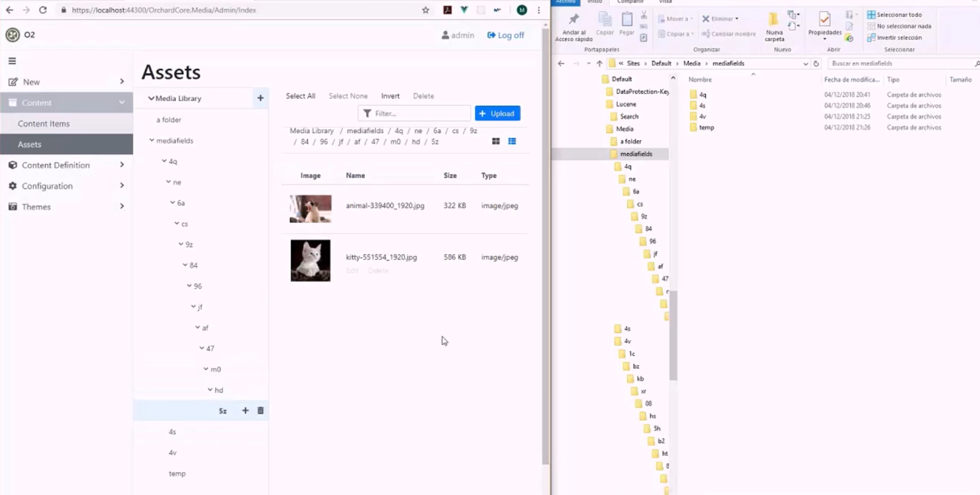Select the 4v folder in Explorer list
The image size is (980, 495).
[x=703, y=116]
